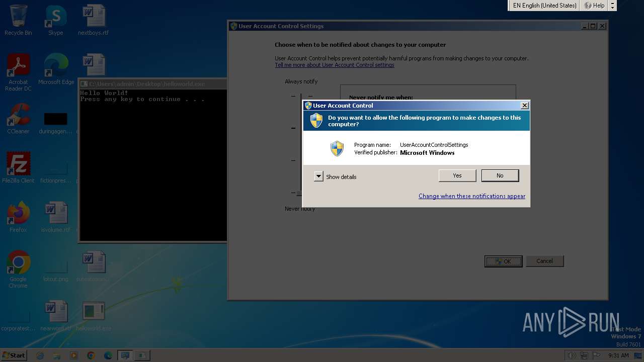The width and height of the screenshot is (644, 362).
Task: Select the Acrobat Reader DC shortcut
Action: coord(18,72)
